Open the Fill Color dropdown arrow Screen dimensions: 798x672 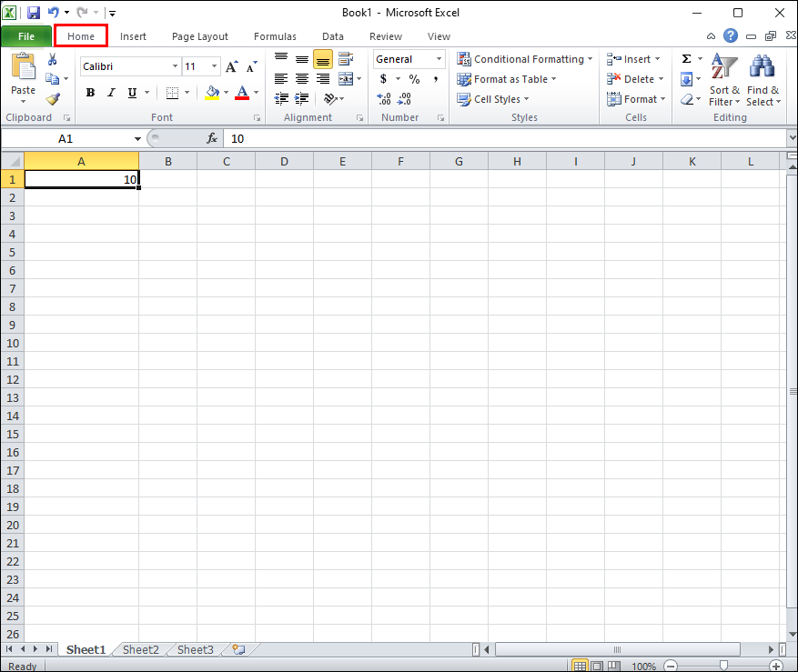click(x=224, y=92)
